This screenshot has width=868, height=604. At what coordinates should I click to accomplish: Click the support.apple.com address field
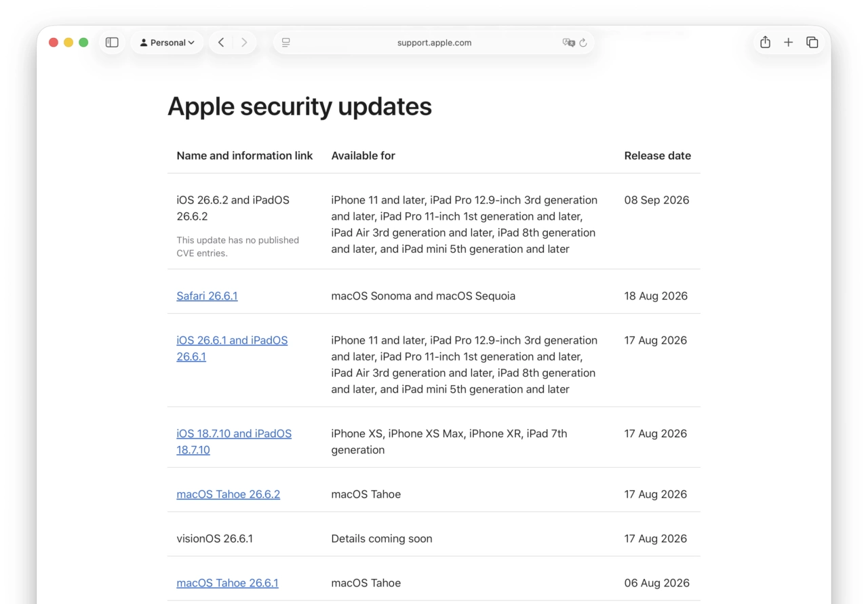coord(434,42)
